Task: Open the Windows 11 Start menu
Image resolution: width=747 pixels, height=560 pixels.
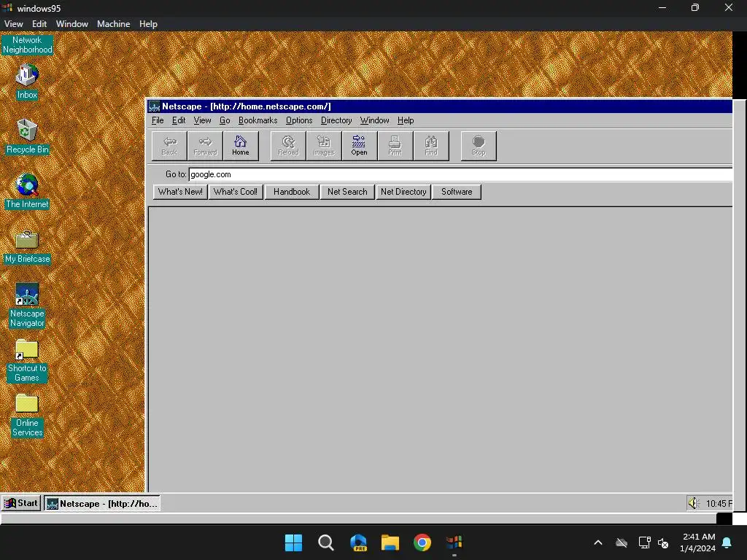Action: pyautogui.click(x=293, y=542)
